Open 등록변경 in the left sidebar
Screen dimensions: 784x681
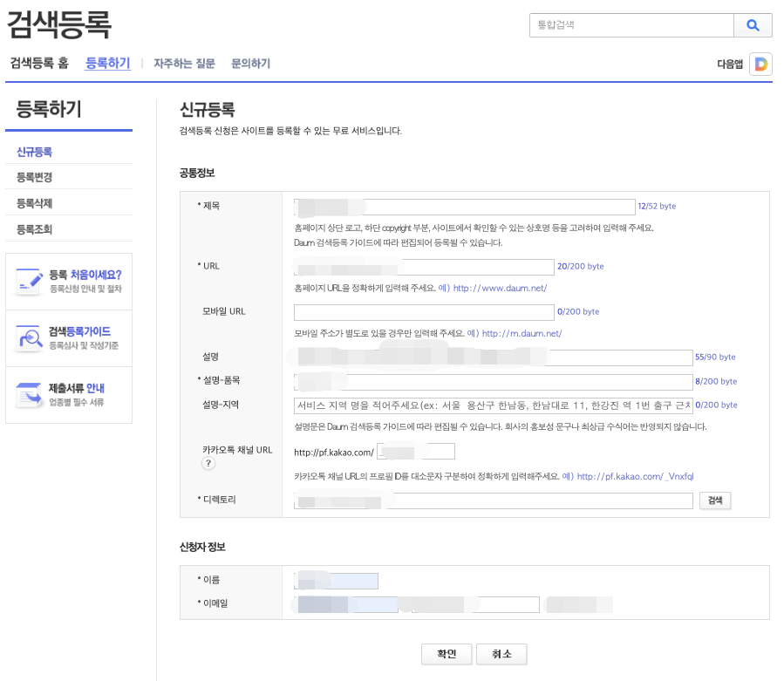[33, 176]
